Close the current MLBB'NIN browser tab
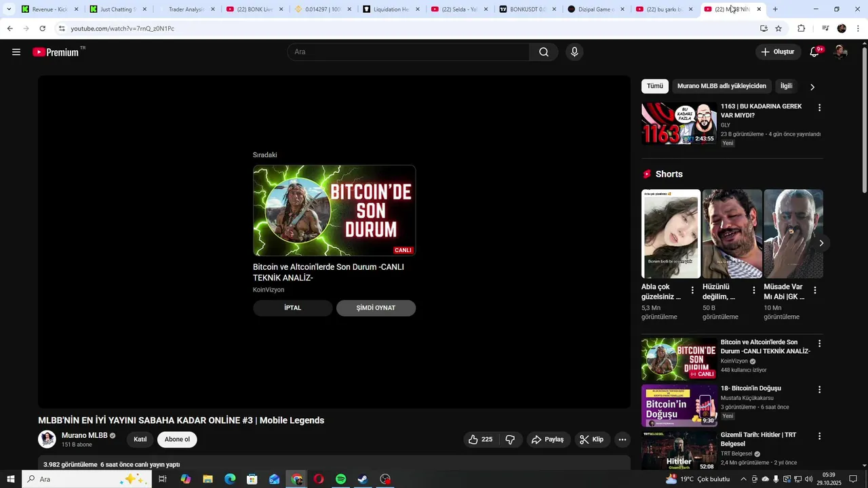Screen dimensions: 868x488 click(x=759, y=9)
